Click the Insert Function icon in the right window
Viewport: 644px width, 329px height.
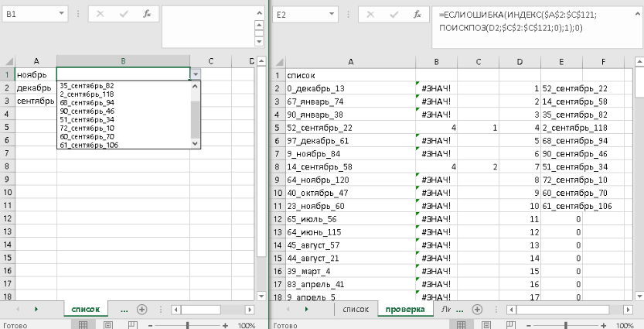[416, 15]
